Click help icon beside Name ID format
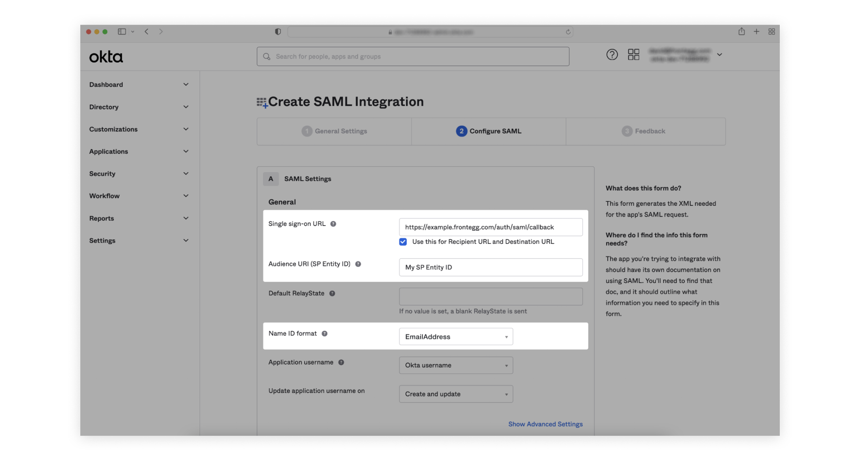The height and width of the screenshot is (467, 868). (324, 334)
